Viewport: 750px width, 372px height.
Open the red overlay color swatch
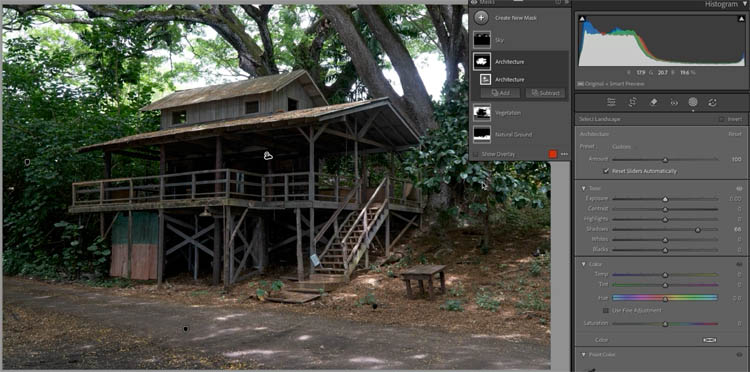[x=553, y=154]
